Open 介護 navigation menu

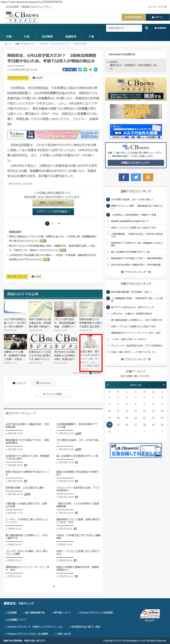[91, 37]
